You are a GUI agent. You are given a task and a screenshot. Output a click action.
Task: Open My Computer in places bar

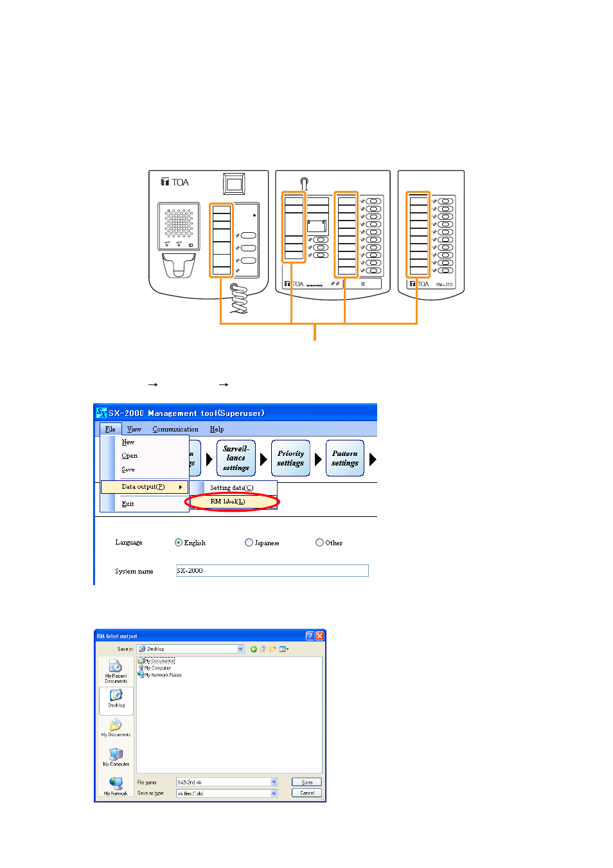[x=116, y=757]
